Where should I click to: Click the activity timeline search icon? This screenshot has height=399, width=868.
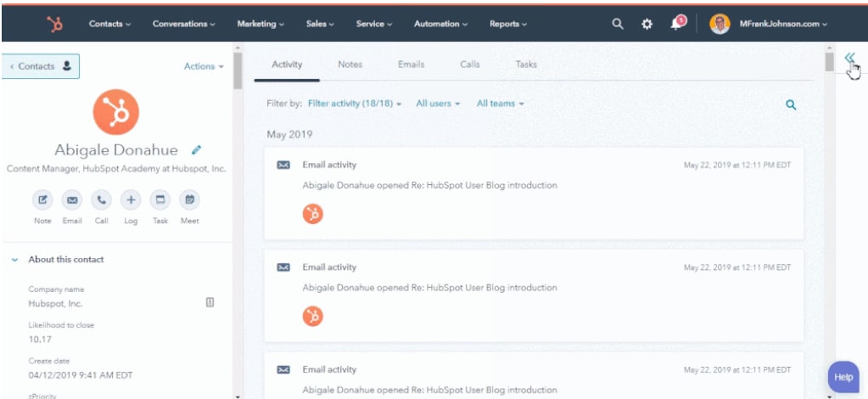tap(791, 104)
